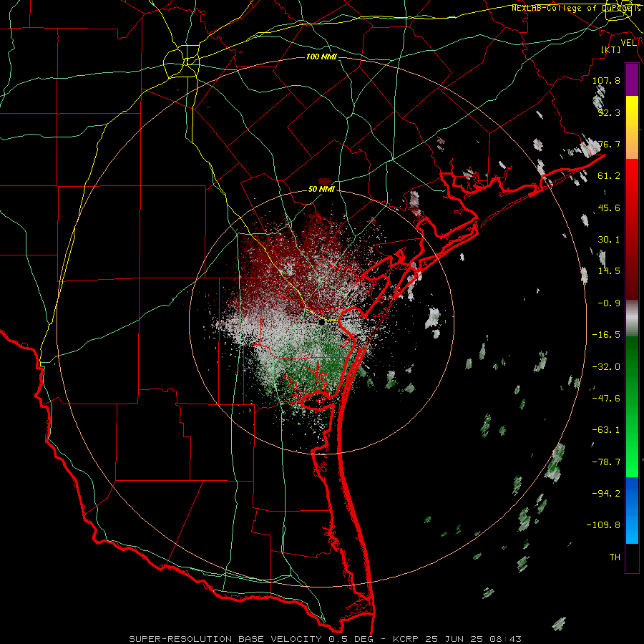Click the 30.1 value on velocity scale

[609, 240]
